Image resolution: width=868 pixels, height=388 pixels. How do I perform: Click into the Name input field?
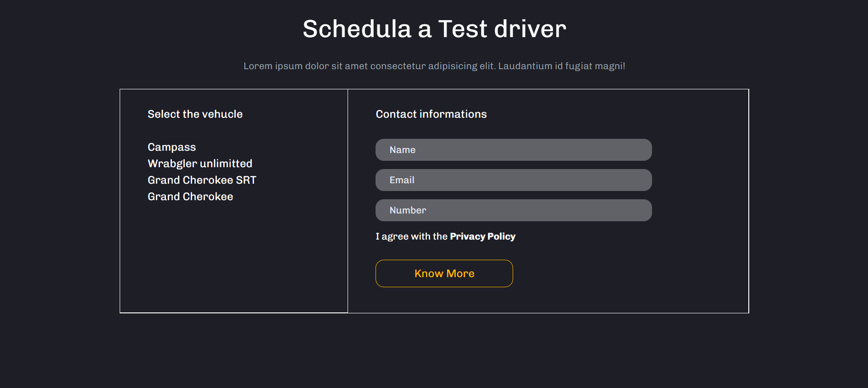(513, 150)
